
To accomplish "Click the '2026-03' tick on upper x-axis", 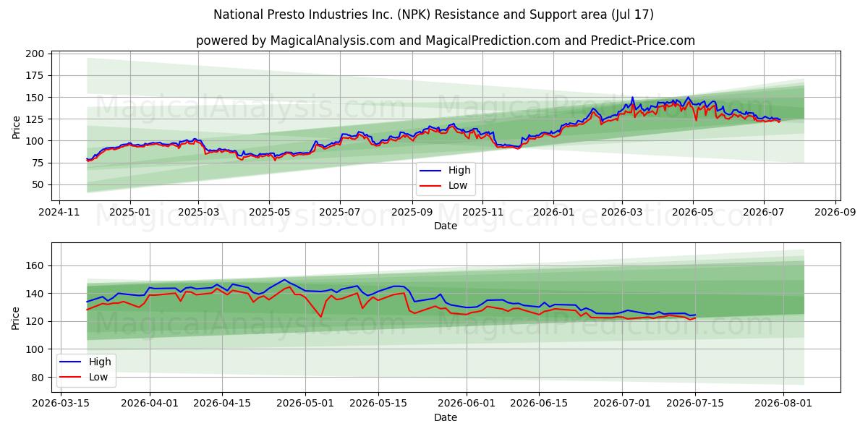I will point(622,213).
